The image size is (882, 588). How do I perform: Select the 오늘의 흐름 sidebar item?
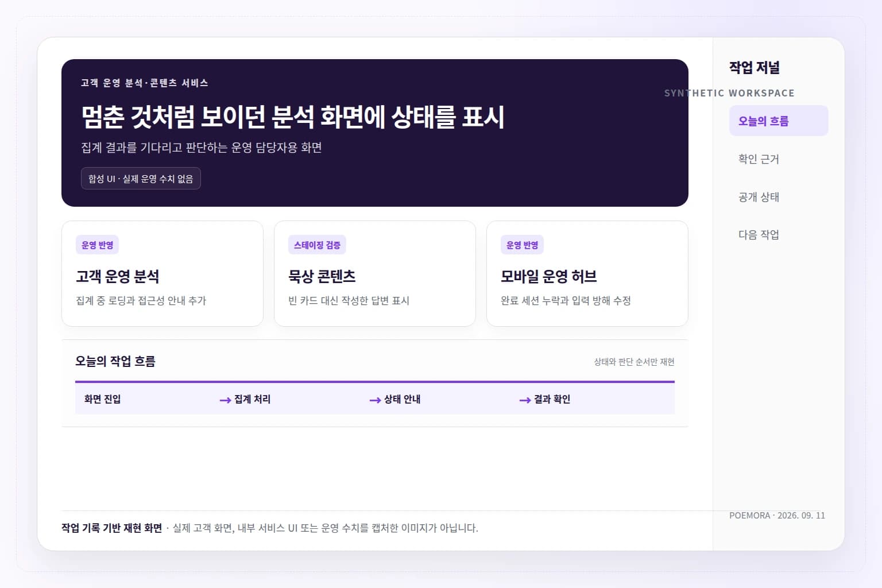pos(779,121)
